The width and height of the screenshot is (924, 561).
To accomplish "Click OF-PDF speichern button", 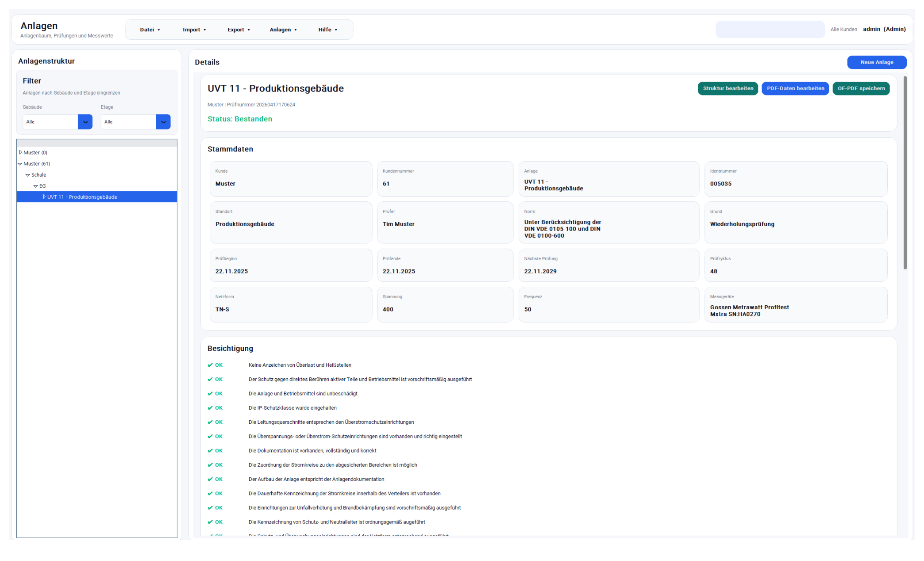I will pyautogui.click(x=861, y=88).
